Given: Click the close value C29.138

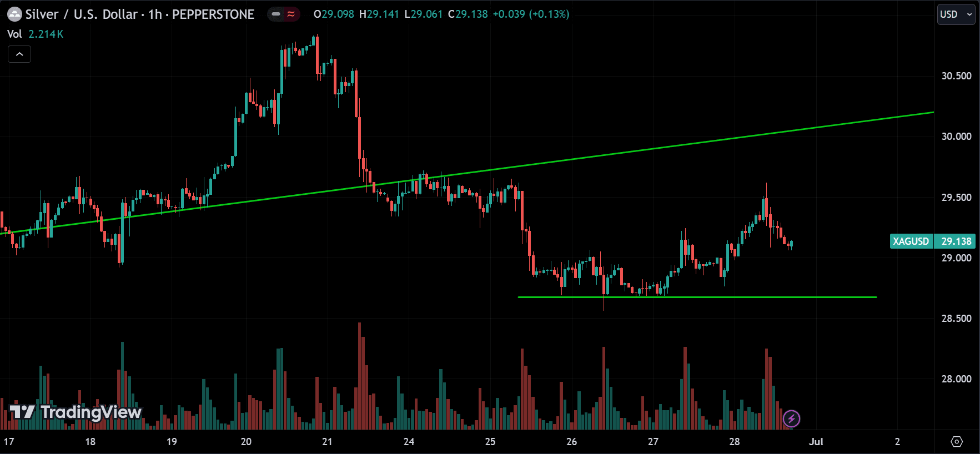Looking at the screenshot, I should coord(468,14).
